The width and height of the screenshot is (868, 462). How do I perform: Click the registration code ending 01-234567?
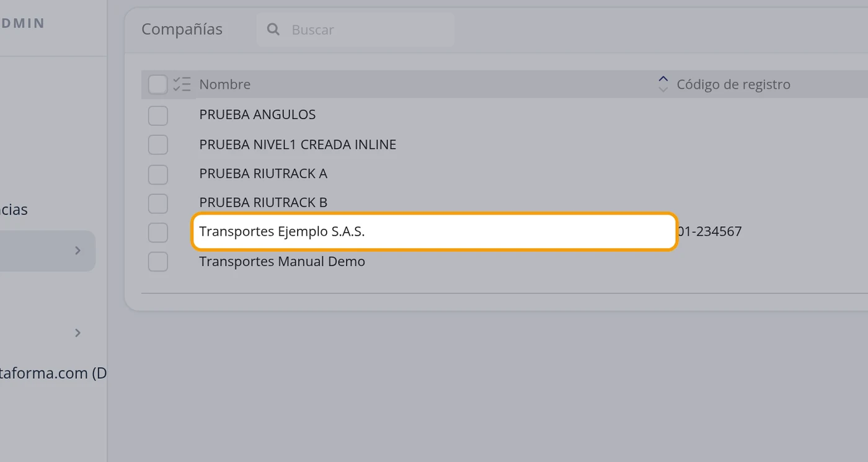[709, 232]
